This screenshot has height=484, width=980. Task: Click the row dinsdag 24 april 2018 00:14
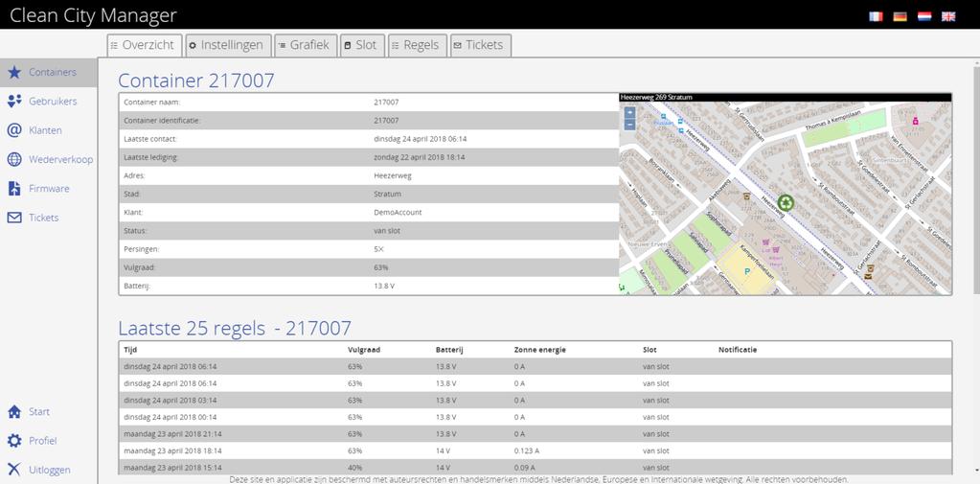[535, 417]
